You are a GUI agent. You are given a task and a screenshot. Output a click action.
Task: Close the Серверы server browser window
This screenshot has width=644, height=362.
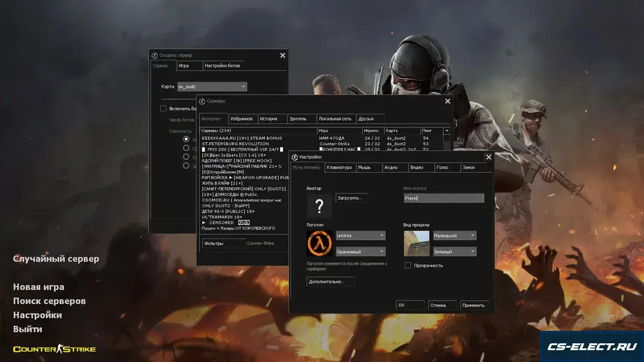(447, 101)
